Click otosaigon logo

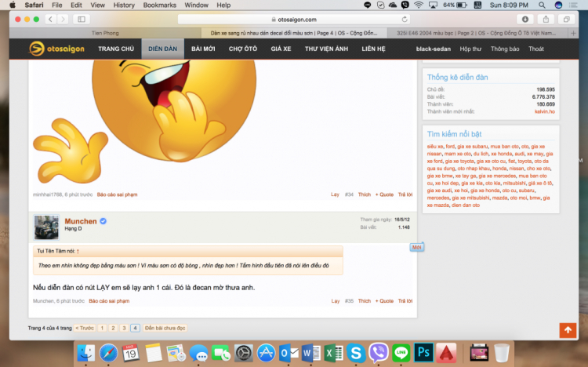[57, 49]
